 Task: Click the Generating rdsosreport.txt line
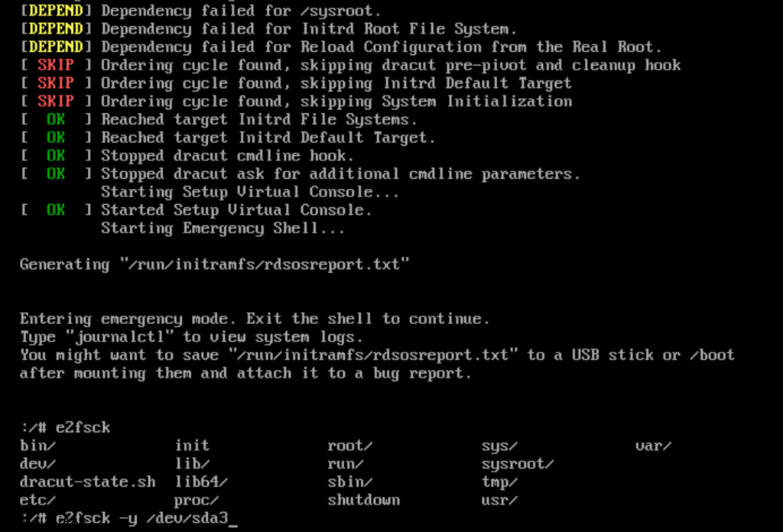click(x=214, y=264)
